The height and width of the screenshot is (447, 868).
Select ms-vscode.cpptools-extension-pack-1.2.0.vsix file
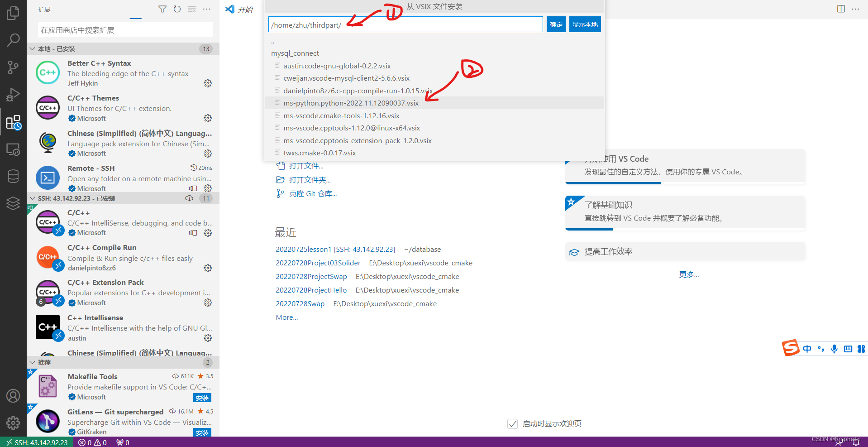pyautogui.click(x=434, y=141)
